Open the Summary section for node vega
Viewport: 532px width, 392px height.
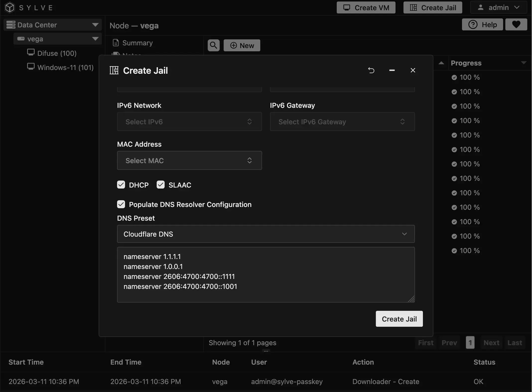point(137,43)
